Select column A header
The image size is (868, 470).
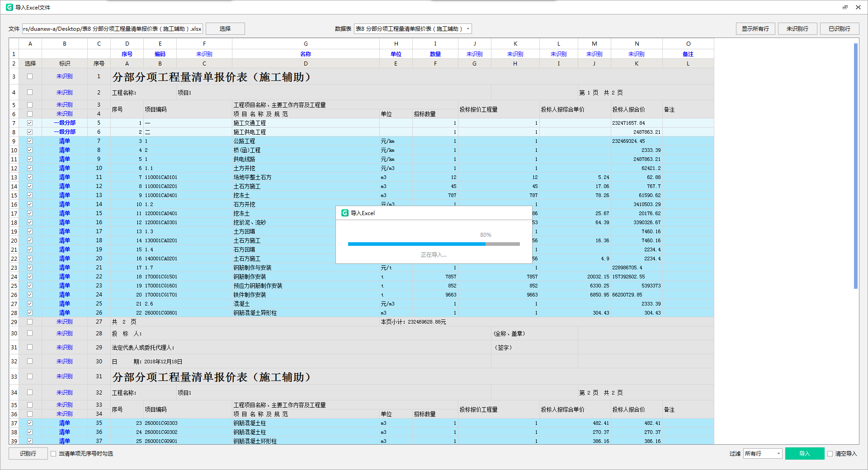pyautogui.click(x=30, y=44)
